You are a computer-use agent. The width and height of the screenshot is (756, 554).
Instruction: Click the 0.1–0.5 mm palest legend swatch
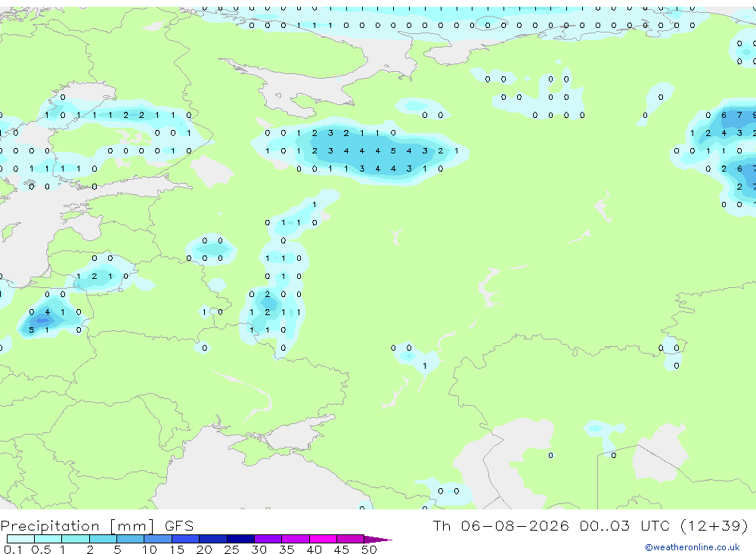pos(20,539)
